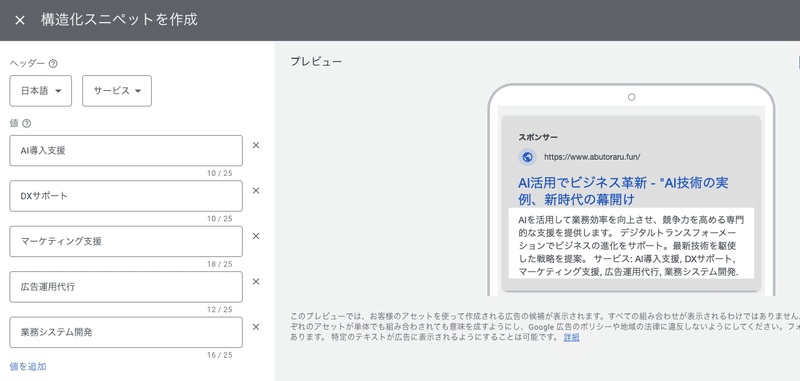Remove the DXサポート value
This screenshot has width=800, height=381.
[256, 191]
